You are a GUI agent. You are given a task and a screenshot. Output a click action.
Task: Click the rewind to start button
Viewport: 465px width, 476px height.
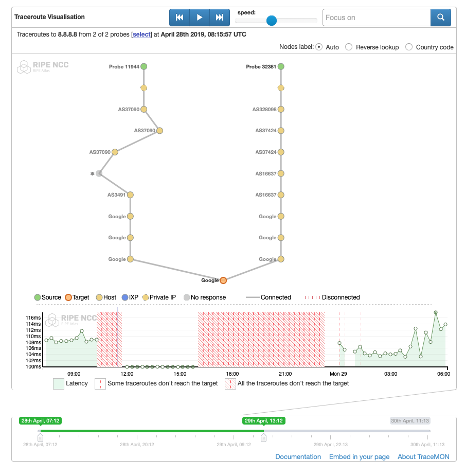(180, 17)
